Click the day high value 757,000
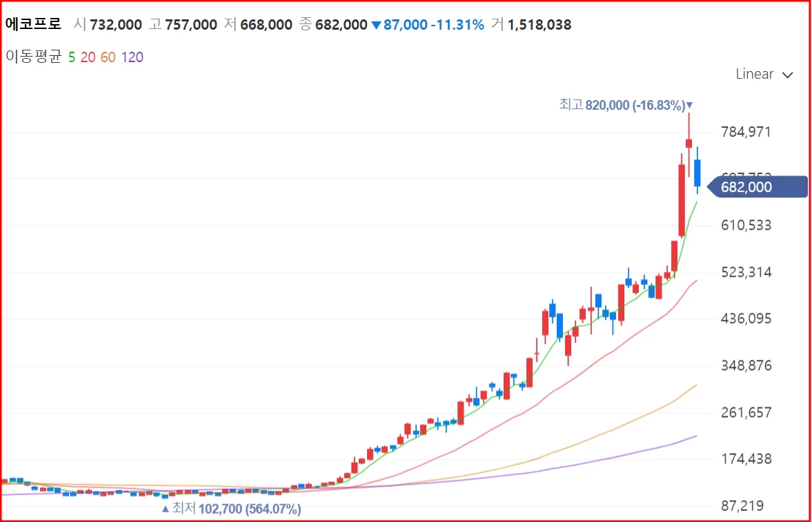 [191, 25]
